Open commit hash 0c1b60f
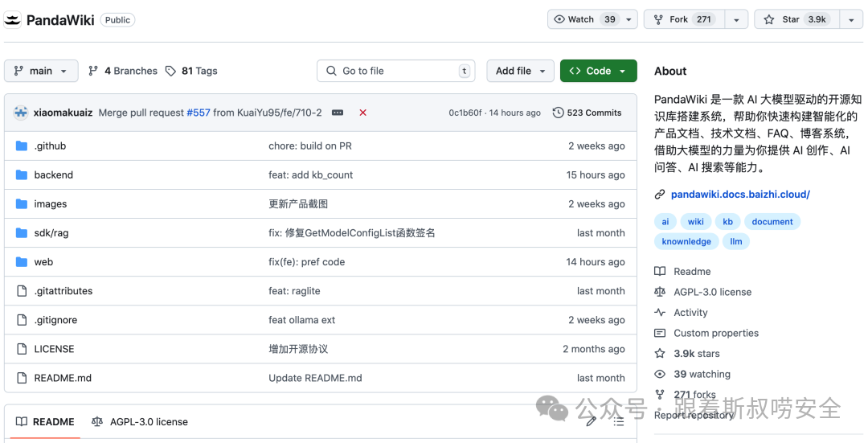 point(465,113)
